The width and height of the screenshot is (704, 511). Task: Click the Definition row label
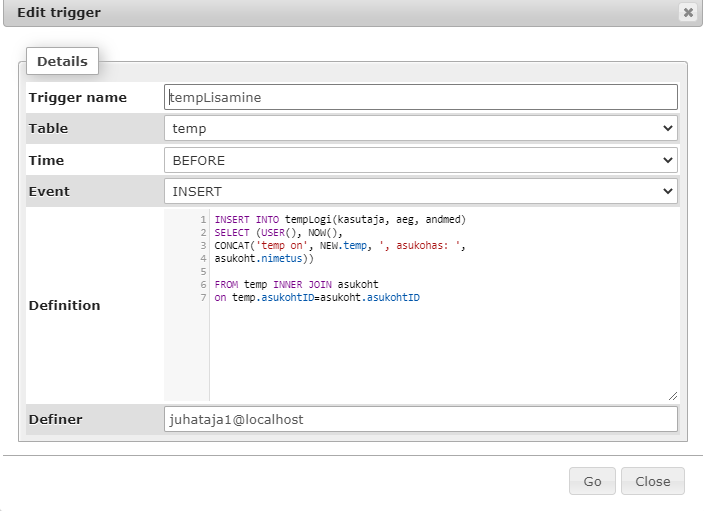[64, 305]
